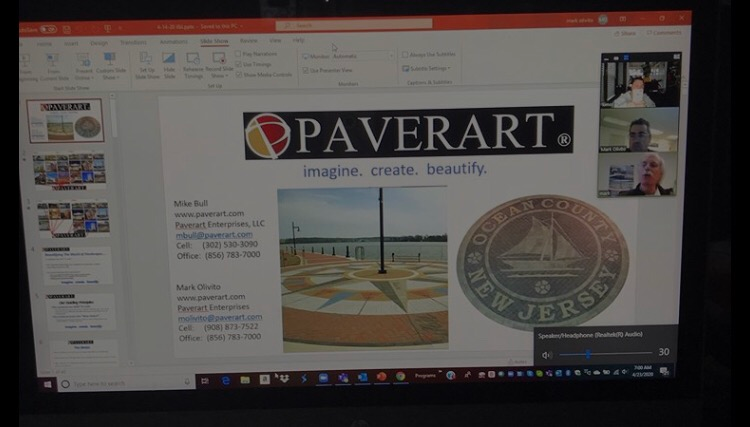
Task: Click Windows taskbar search box
Action: click(127, 383)
